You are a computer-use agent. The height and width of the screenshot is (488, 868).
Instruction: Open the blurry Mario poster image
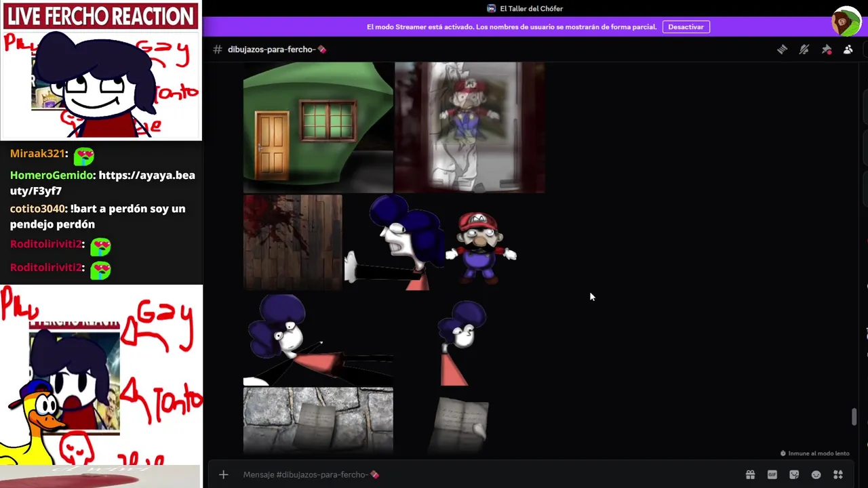click(x=469, y=127)
